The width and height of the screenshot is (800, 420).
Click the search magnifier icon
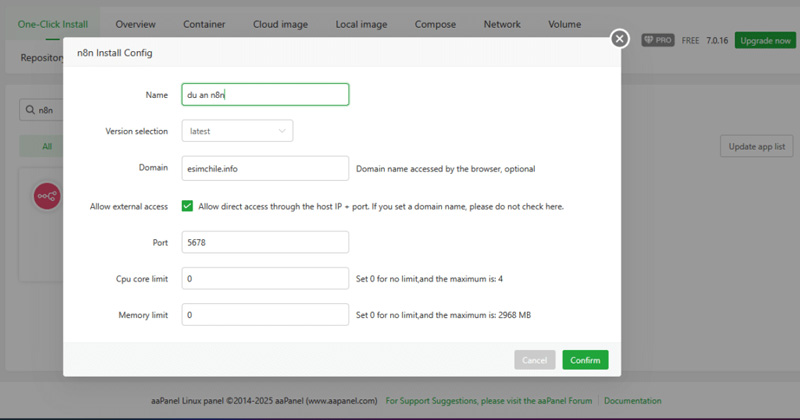pos(30,110)
